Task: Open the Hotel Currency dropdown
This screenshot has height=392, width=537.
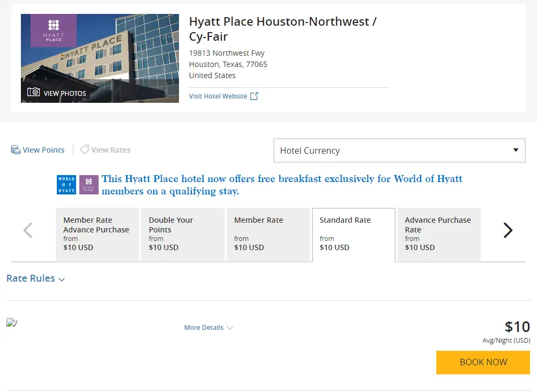Action: coord(399,150)
